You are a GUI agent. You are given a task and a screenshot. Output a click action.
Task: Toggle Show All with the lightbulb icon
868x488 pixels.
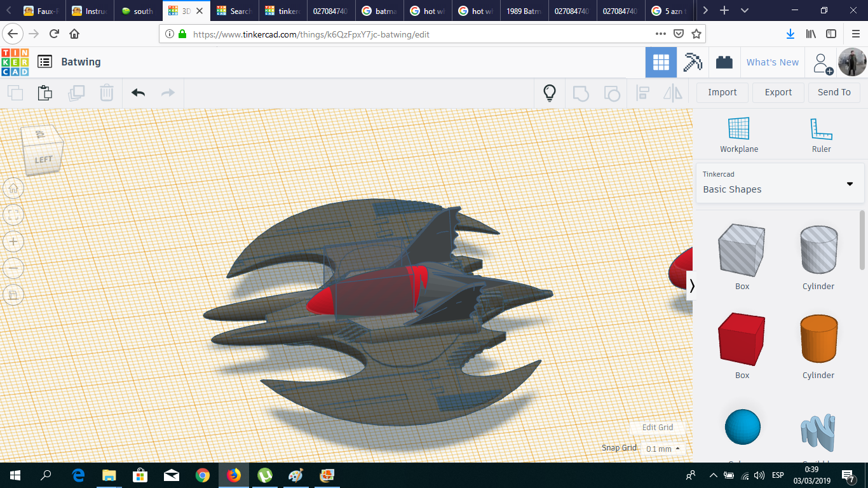click(x=550, y=93)
